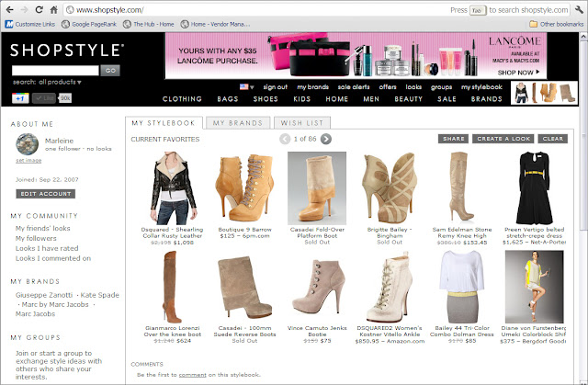Open Marc by Marc Jacobs brand link
The image size is (588, 385).
pos(55,304)
